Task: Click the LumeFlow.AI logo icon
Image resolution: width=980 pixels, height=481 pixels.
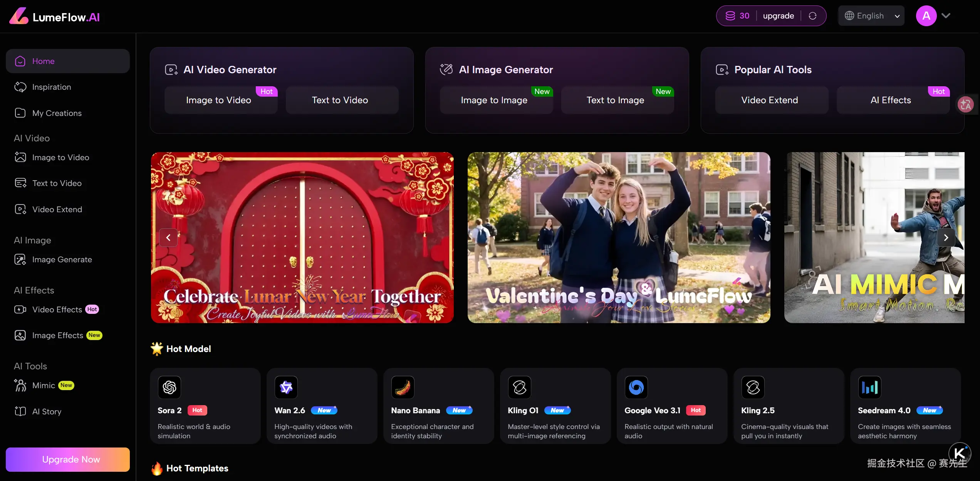Action: point(18,16)
